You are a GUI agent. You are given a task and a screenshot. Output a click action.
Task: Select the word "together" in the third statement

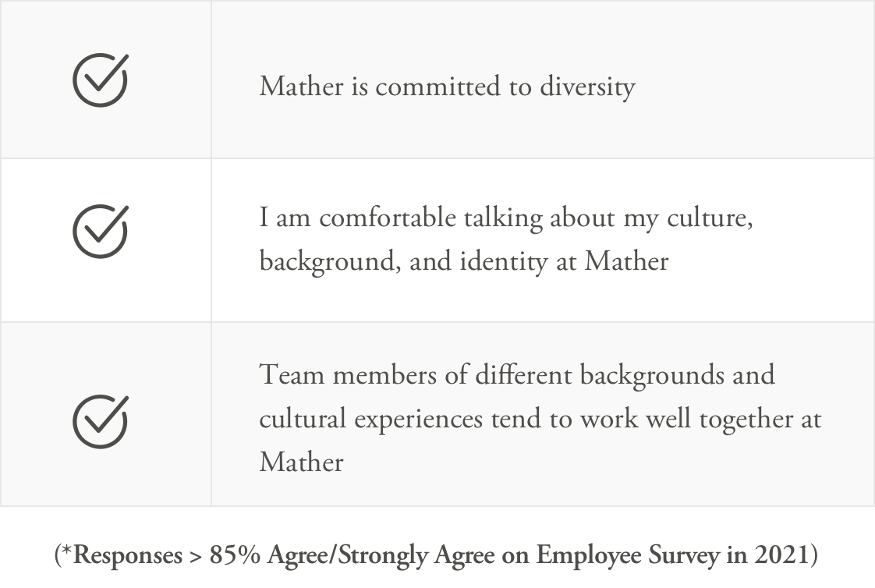point(746,420)
